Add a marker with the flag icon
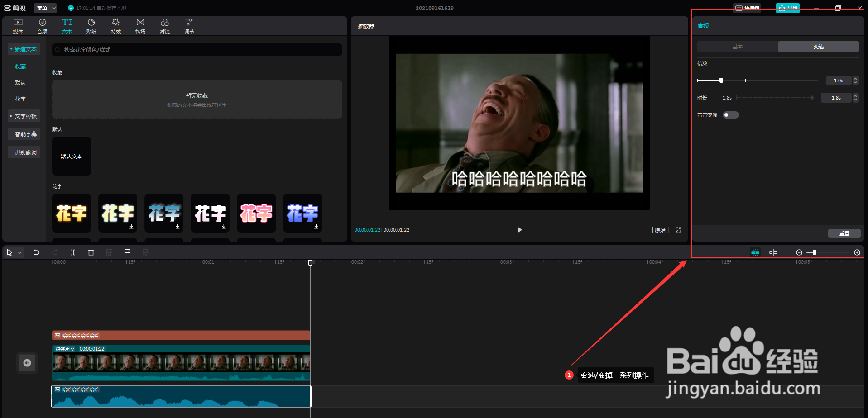This screenshot has height=418, width=868. (x=127, y=252)
